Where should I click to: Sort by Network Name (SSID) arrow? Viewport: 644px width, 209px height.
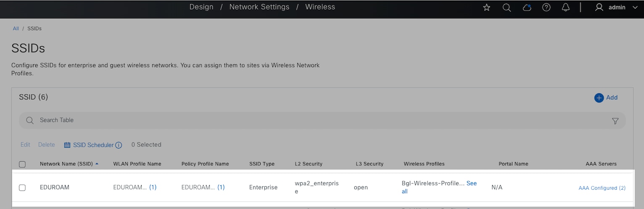click(97, 164)
